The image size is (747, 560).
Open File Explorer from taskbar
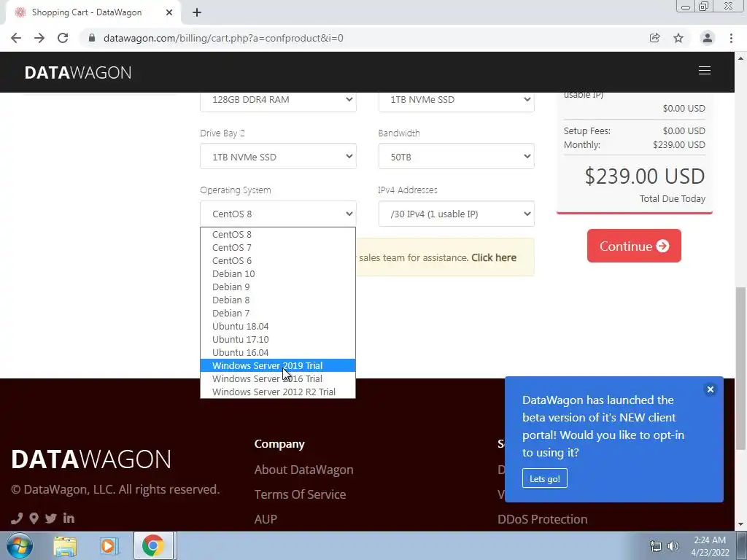[x=65, y=545]
